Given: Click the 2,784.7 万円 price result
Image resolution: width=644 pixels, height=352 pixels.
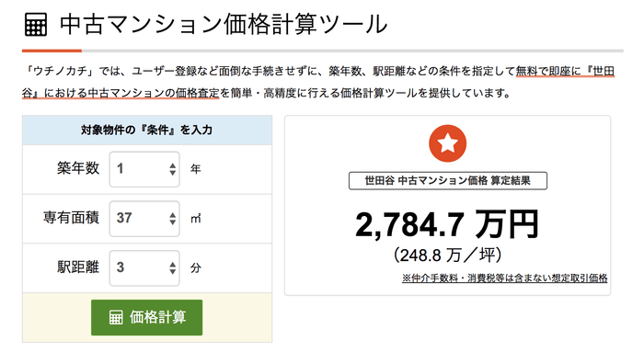Looking at the screenshot, I should coord(447,224).
